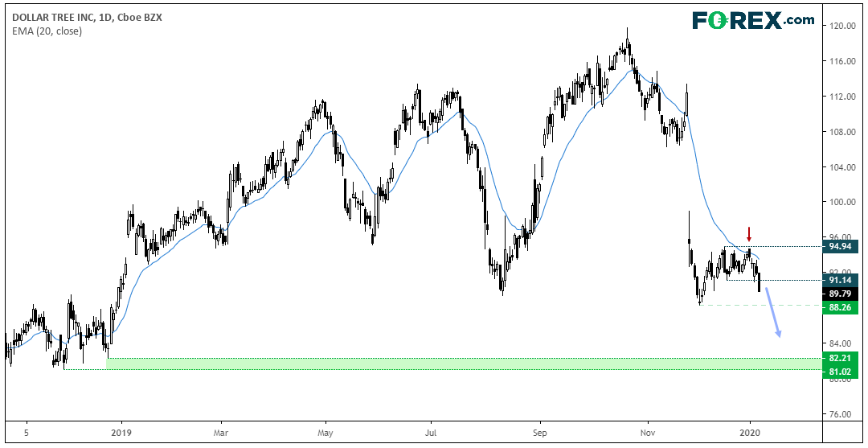Viewport: 868px width, 448px height.
Task: Click the 2019 label on time axis
Action: pyautogui.click(x=120, y=434)
